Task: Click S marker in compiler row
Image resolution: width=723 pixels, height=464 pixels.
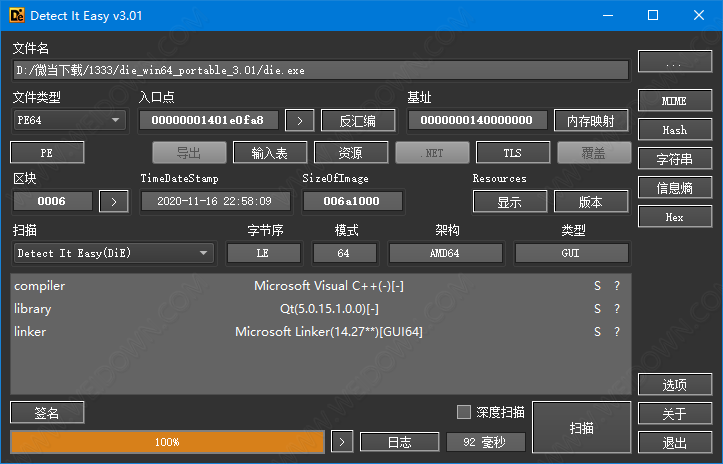Action: (598, 286)
